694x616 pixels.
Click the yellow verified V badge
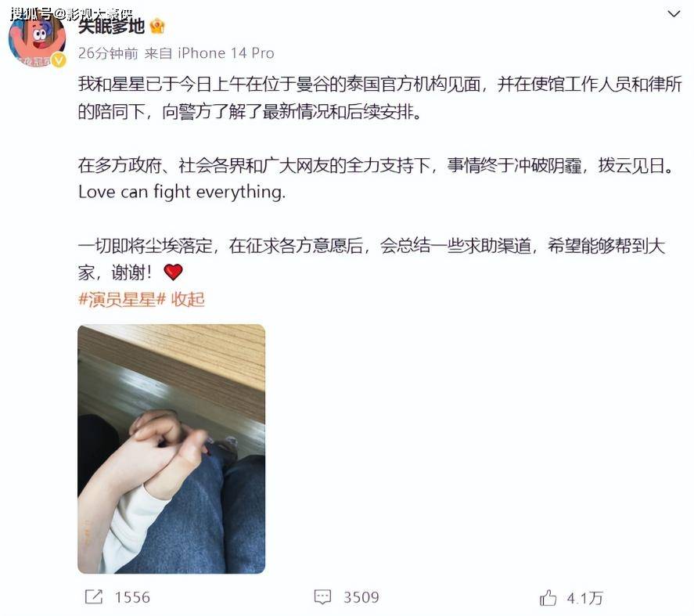point(59,60)
